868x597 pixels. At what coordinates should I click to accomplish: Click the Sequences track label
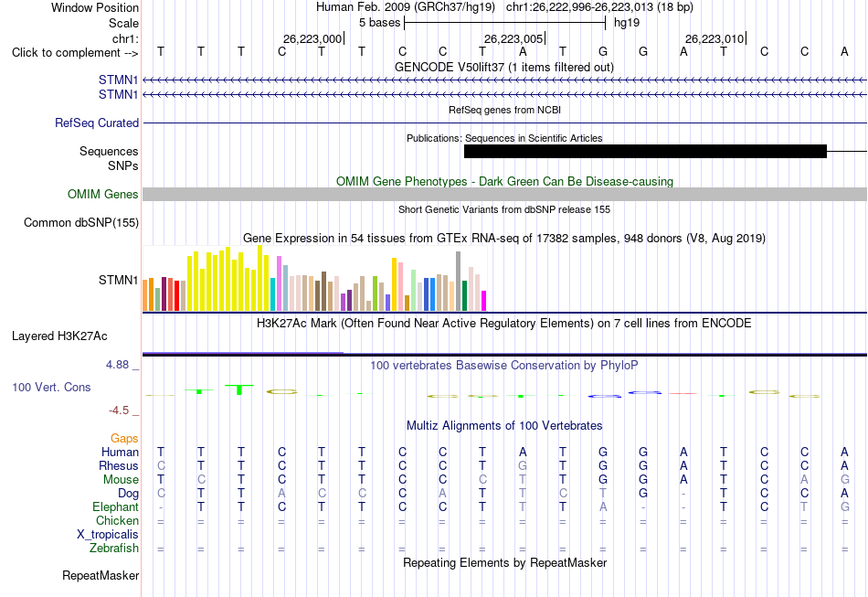click(x=109, y=151)
